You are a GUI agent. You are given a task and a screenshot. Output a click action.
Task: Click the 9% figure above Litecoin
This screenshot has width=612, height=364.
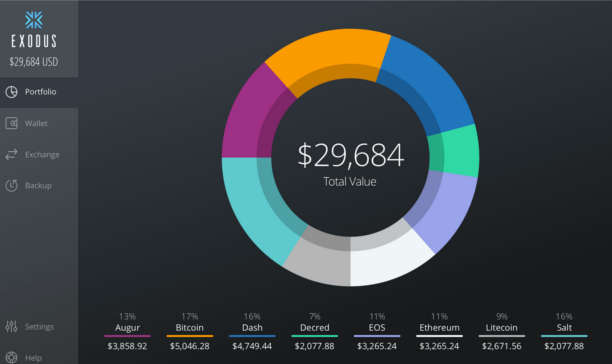coord(502,316)
